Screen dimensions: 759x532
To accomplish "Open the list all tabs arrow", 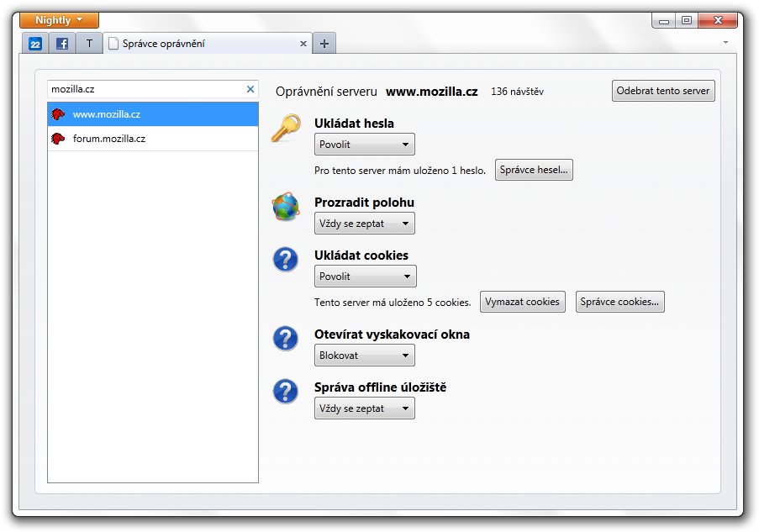I will 725,43.
